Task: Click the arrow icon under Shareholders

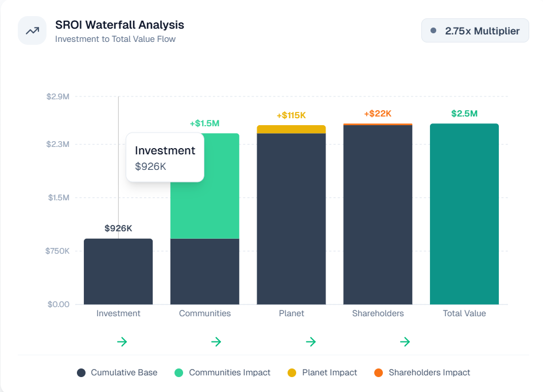Action: 405,341
